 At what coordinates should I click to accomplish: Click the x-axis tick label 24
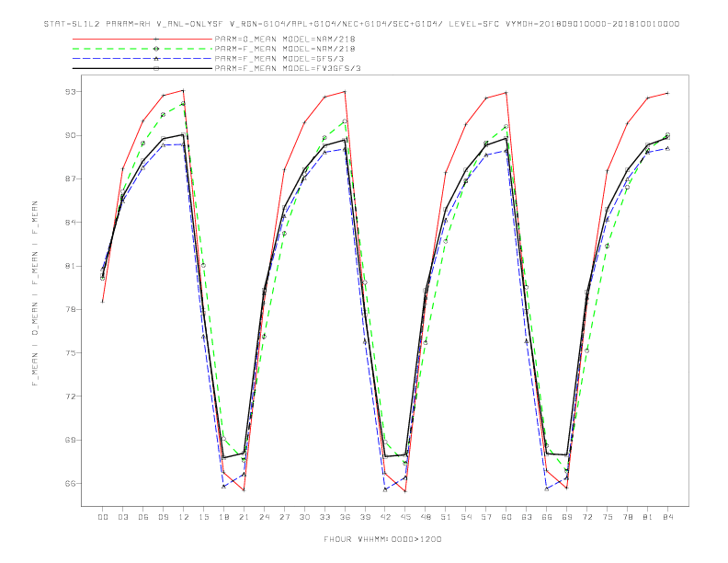coord(264,517)
